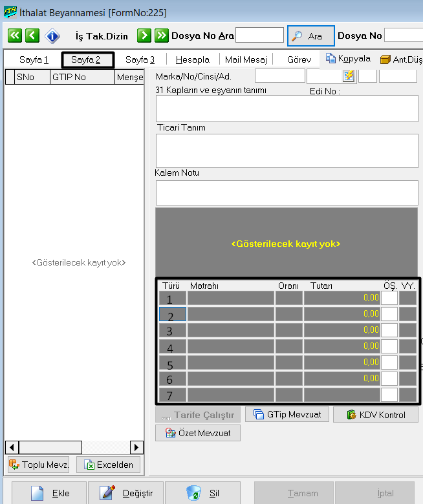
Task: Click the Tarife Çalıştır button
Action: [x=198, y=415]
